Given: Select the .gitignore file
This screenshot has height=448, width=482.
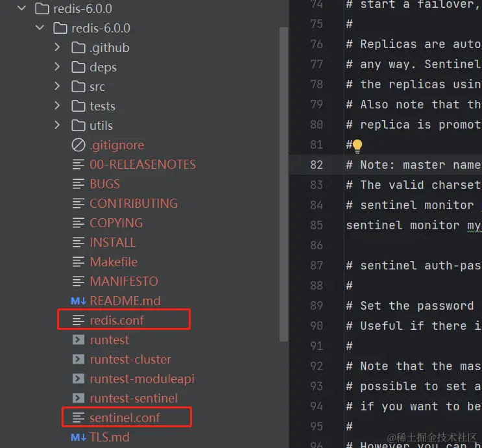Looking at the screenshot, I should (117, 145).
